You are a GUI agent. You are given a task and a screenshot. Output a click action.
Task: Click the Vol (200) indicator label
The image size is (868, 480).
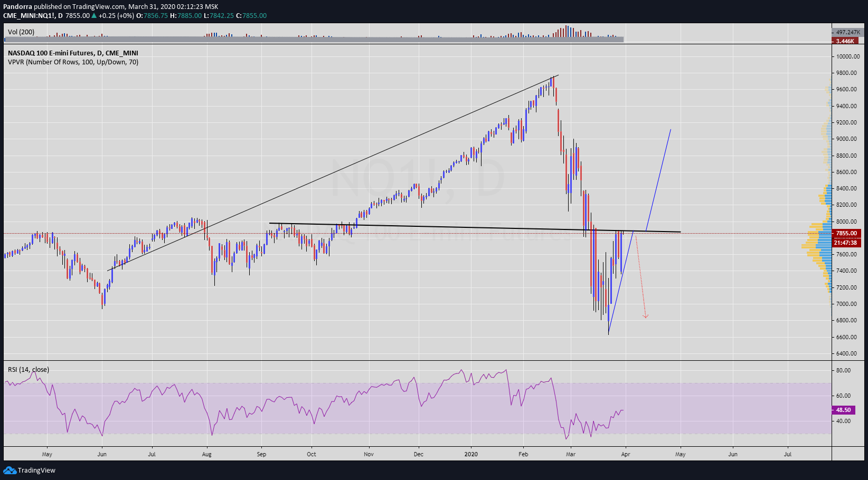click(21, 32)
